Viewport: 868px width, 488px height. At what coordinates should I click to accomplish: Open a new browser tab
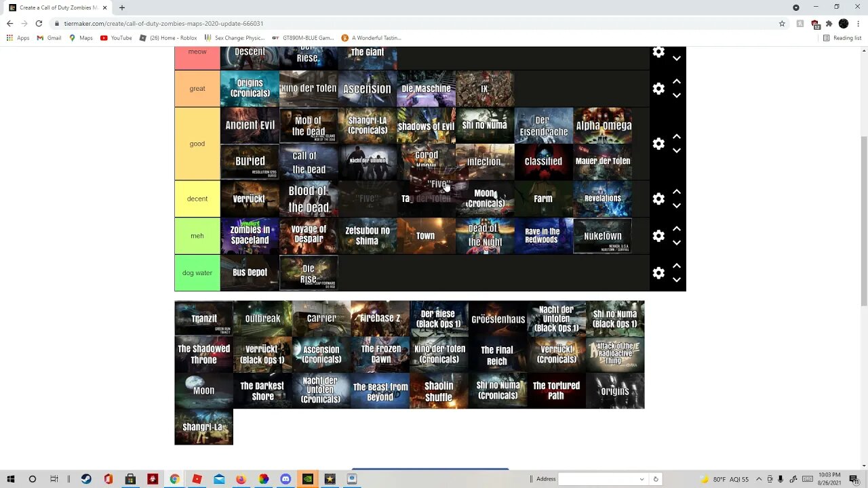(122, 7)
